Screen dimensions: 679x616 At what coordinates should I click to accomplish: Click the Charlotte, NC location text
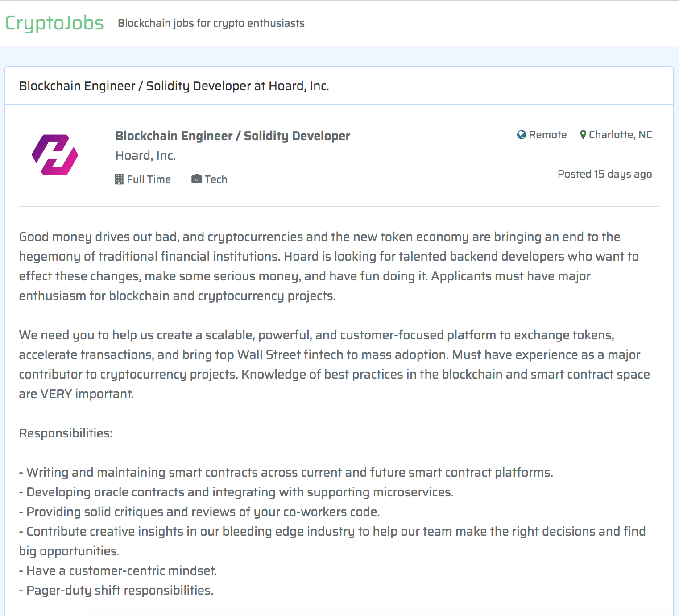coord(620,135)
